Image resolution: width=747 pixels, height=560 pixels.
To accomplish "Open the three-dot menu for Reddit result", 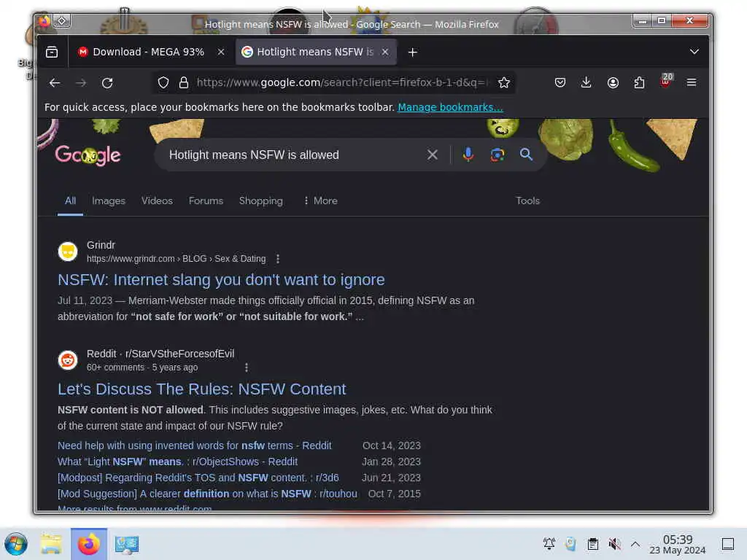I will [247, 367].
